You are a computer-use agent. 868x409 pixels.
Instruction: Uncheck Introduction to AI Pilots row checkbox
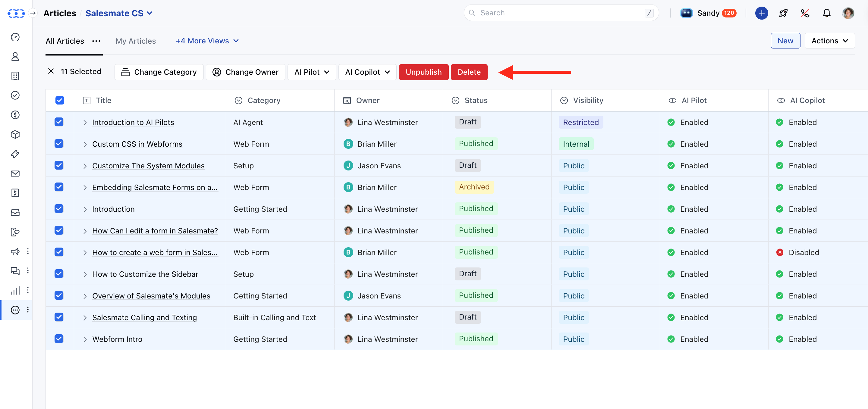click(59, 122)
